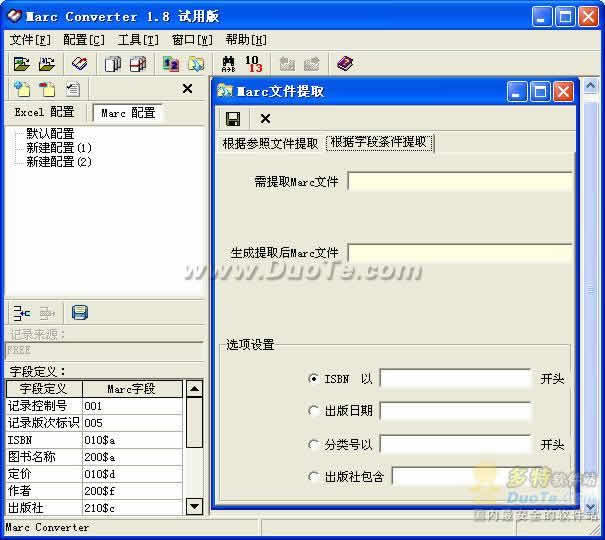Viewport: 605px width, 540px height.
Task: Click the blue floppy save field definitions icon
Action: click(x=80, y=312)
